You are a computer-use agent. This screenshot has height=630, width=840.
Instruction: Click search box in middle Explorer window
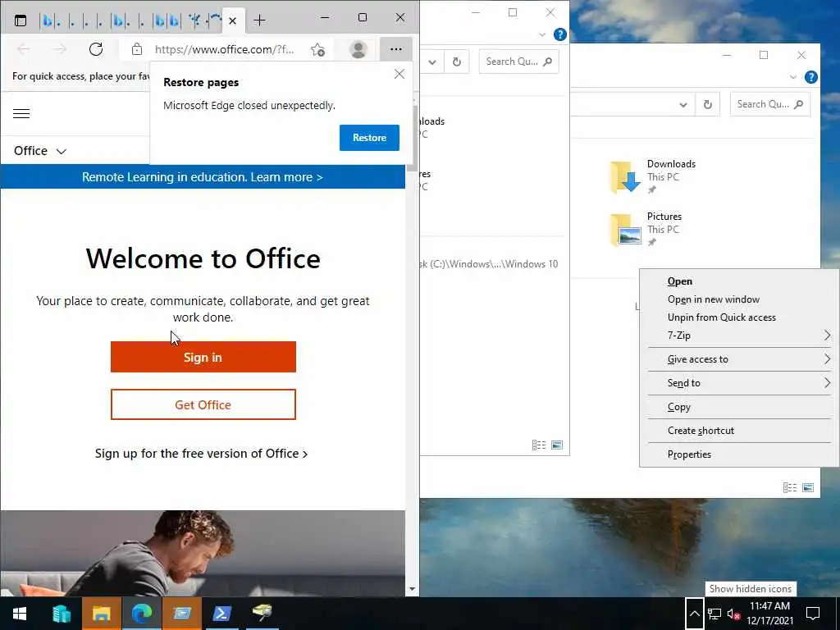518,62
